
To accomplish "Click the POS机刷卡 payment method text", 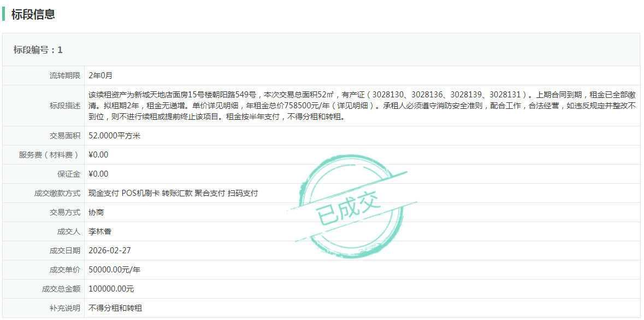I will 140,193.
